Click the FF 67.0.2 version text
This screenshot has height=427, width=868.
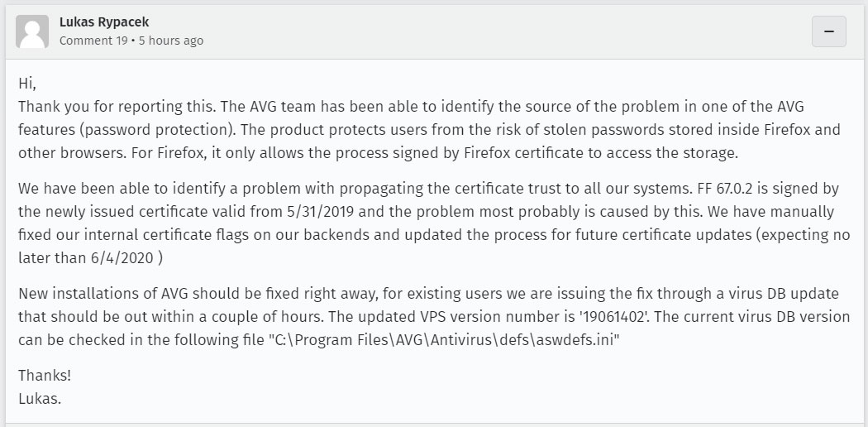click(x=728, y=189)
